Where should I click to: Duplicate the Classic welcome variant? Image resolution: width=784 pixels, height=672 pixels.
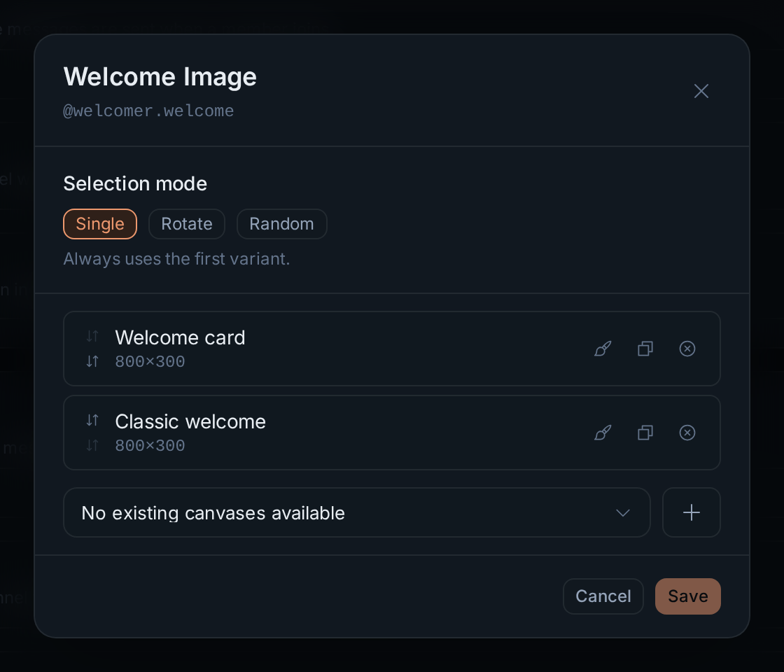click(645, 433)
